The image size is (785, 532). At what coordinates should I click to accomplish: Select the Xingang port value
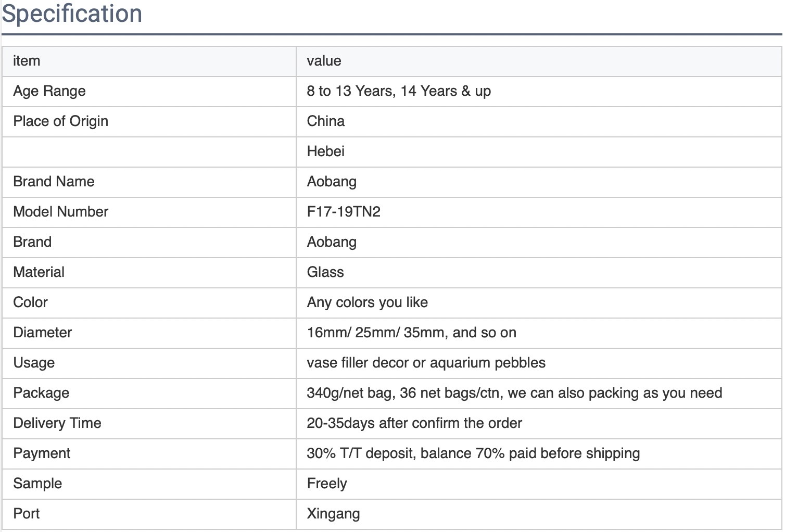click(333, 514)
